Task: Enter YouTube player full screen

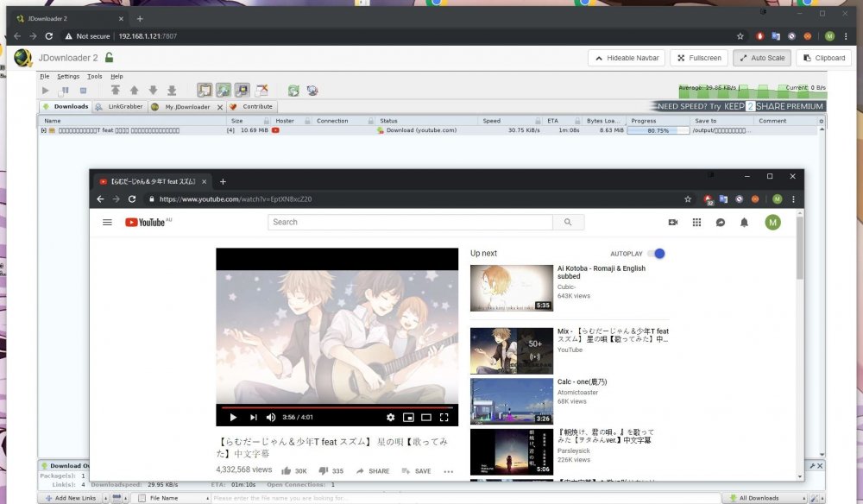Action: pos(444,418)
